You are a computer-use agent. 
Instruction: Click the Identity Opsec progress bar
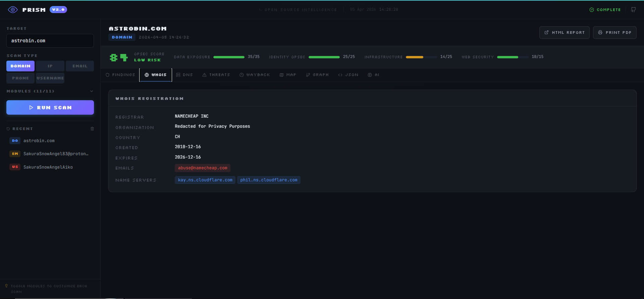324,57
